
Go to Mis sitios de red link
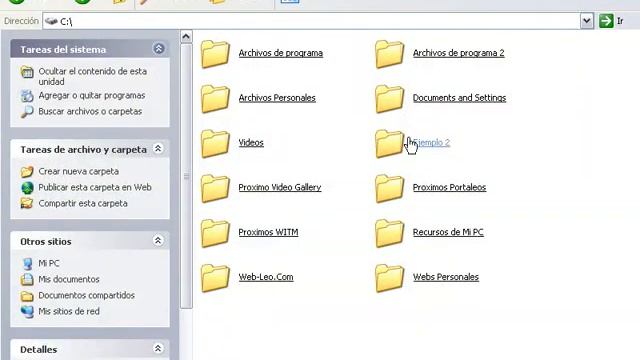(69, 311)
